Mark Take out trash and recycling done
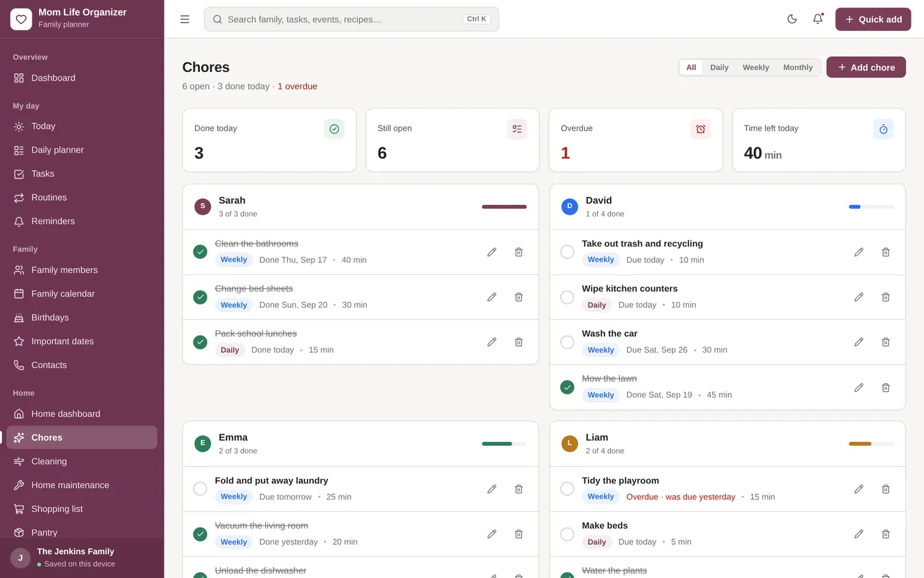This screenshot has height=578, width=924. [x=567, y=252]
